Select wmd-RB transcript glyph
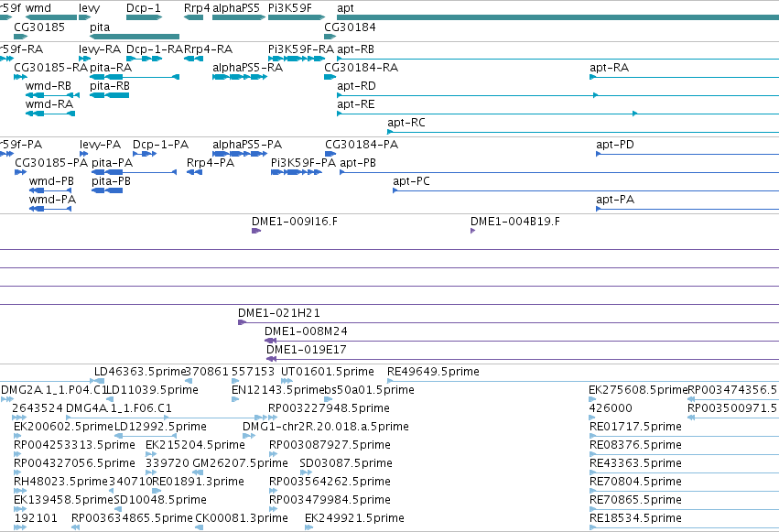779x532 pixels. [52, 95]
